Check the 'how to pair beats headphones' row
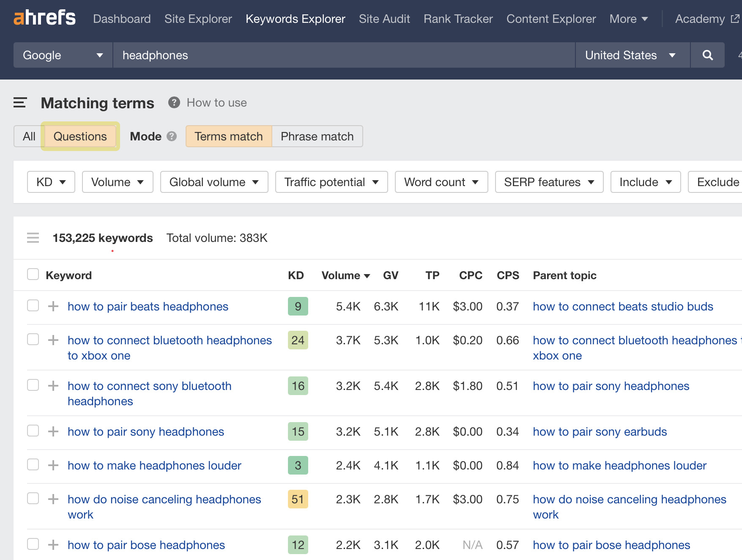The height and width of the screenshot is (560, 742). (33, 305)
